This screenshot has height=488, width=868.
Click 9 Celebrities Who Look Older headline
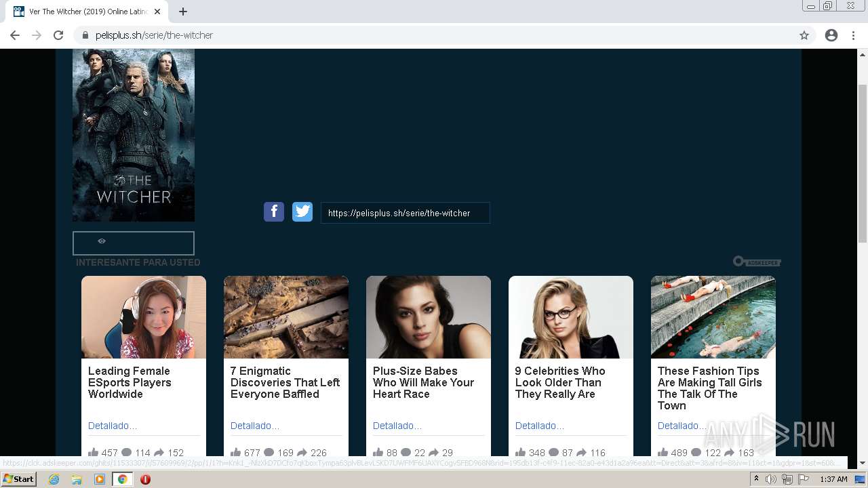tap(560, 382)
